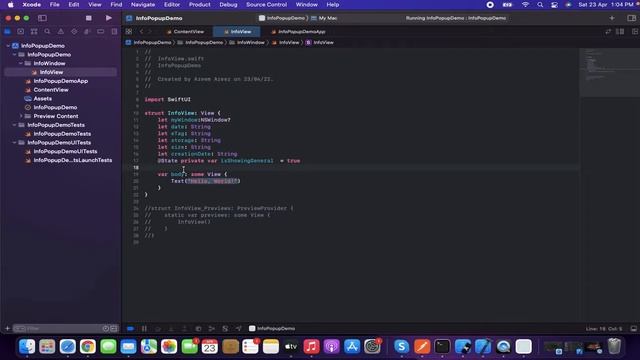Viewport: 640px width, 360px height.
Task: Switch to the ContentView editor tab
Action: point(185,31)
